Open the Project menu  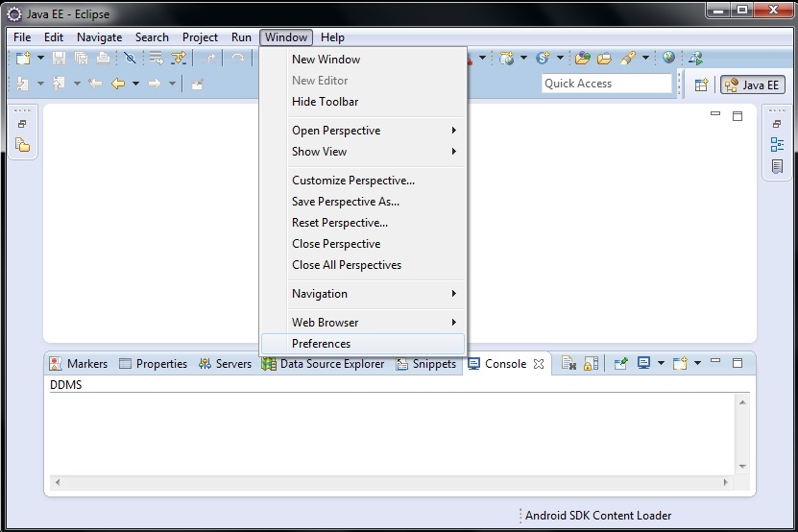(200, 37)
